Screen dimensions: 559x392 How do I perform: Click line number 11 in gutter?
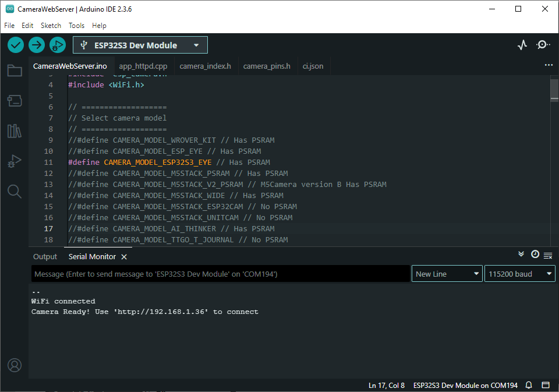(48, 163)
